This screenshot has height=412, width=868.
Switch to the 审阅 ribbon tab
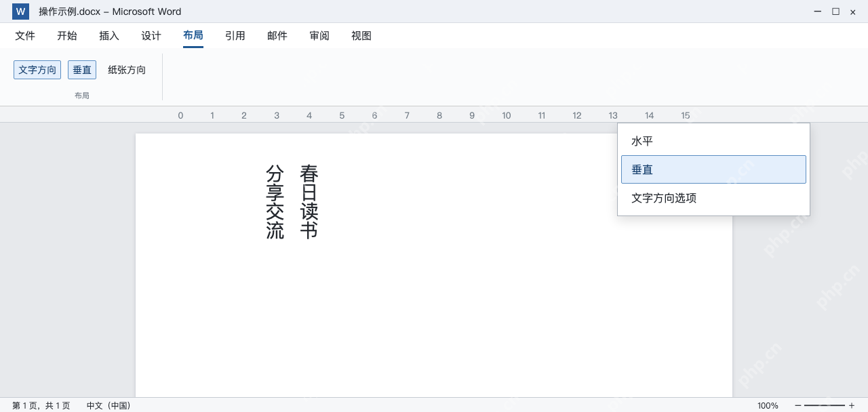319,36
